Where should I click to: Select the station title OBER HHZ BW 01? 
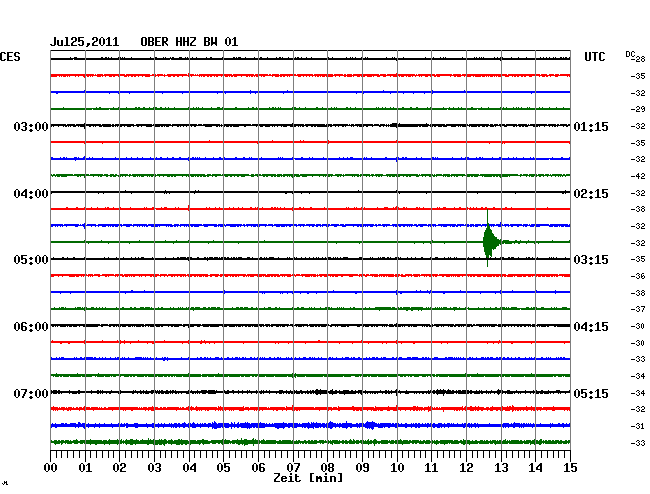coord(189,42)
